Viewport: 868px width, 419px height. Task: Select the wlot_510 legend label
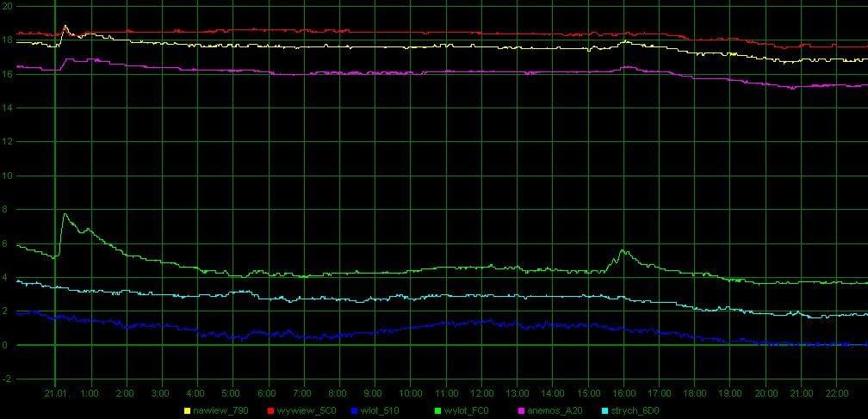pos(381,411)
